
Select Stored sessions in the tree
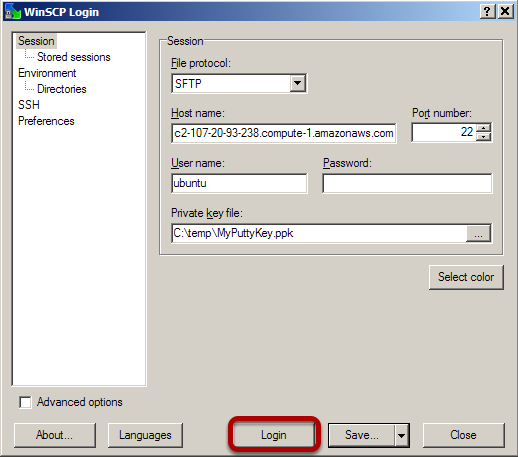(x=73, y=57)
